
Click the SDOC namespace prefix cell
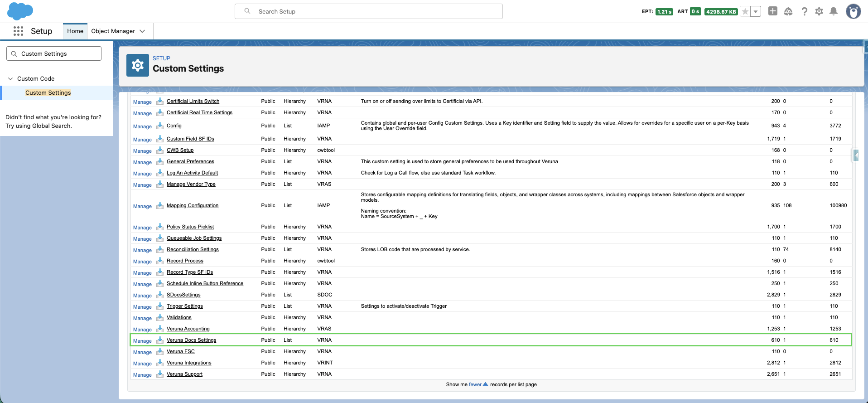pyautogui.click(x=324, y=295)
